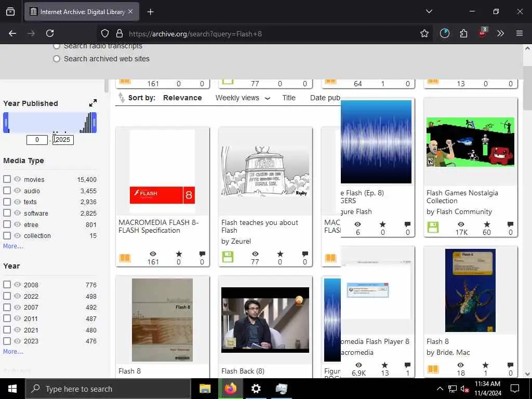The height and width of the screenshot is (399, 532).
Task: Expand the Year Published histogram fullscreen icon
Action: [92, 103]
